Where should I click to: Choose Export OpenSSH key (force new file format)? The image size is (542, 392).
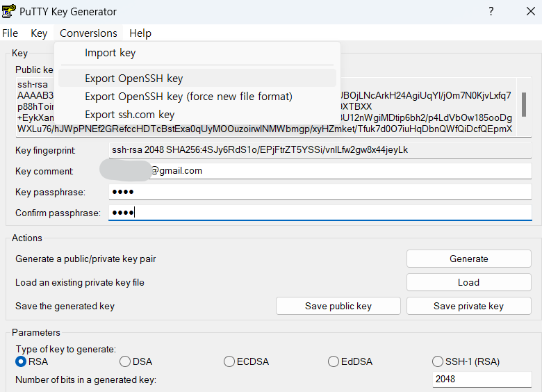click(197, 97)
